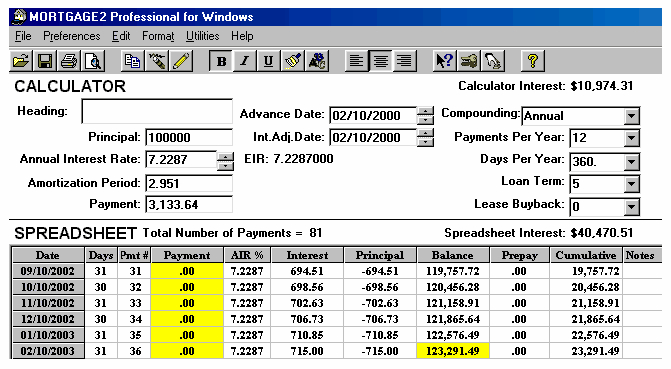The width and height of the screenshot is (671, 369).
Task: Align text center
Action: [380, 61]
